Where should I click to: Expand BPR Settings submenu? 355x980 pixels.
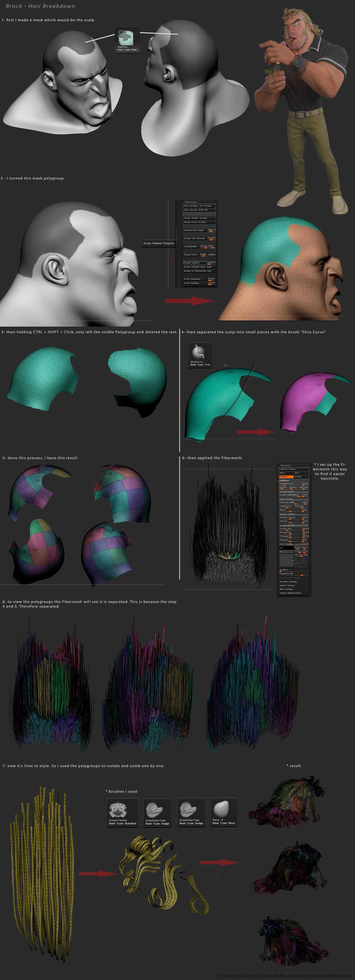tap(294, 589)
